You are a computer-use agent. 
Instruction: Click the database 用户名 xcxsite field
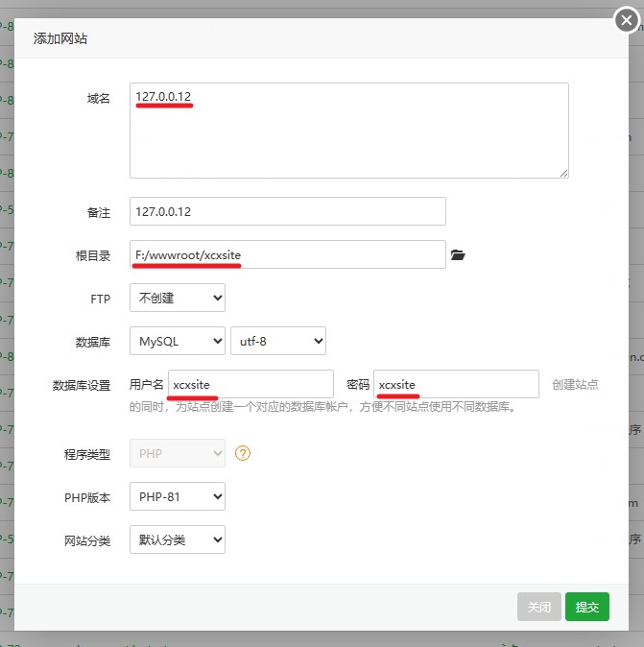click(x=250, y=384)
